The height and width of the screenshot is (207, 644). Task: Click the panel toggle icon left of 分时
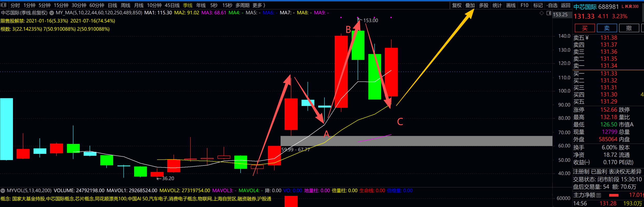click(4, 5)
